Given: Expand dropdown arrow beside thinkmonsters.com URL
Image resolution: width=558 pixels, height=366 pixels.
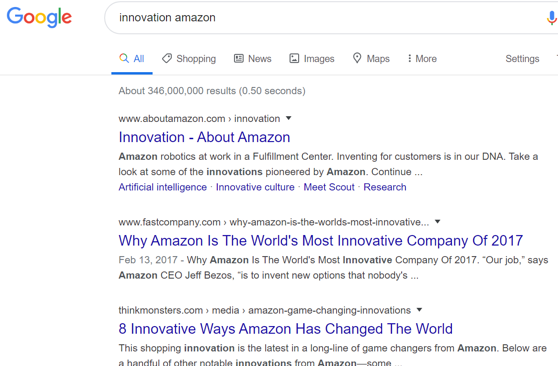Looking at the screenshot, I should [419, 310].
